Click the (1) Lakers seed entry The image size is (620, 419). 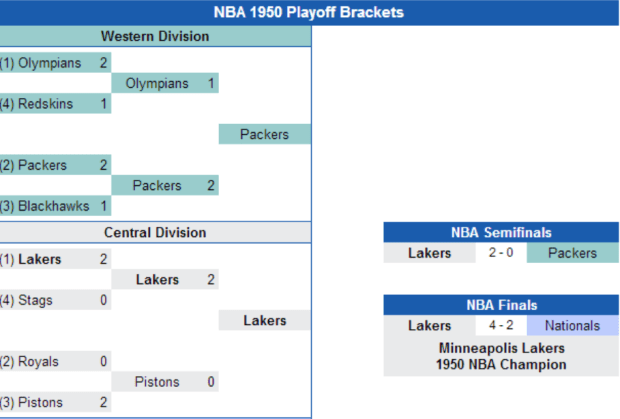pyautogui.click(x=33, y=259)
